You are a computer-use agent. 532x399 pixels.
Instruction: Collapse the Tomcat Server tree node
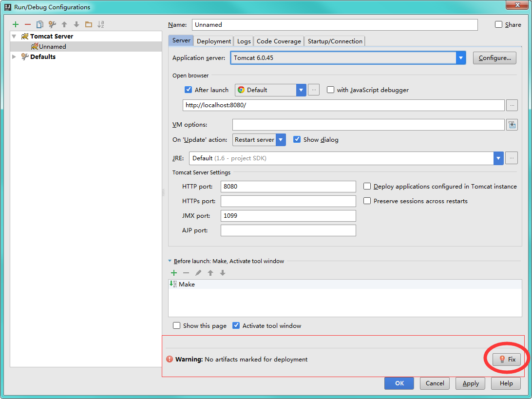coord(14,37)
